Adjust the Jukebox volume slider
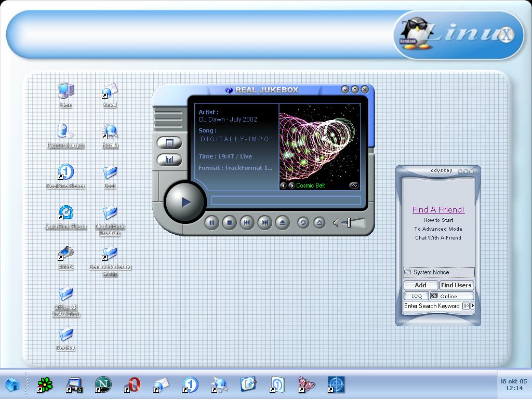 [349, 223]
